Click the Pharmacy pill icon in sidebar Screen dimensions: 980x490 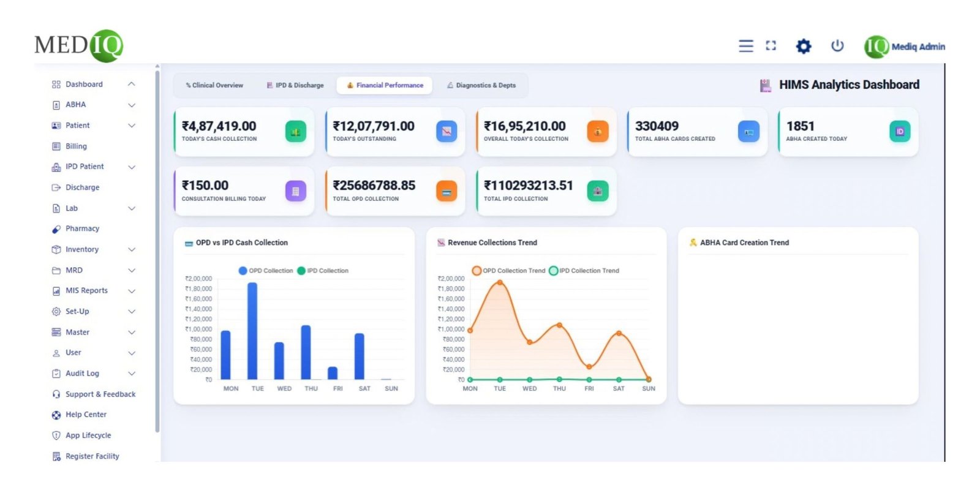pyautogui.click(x=56, y=229)
